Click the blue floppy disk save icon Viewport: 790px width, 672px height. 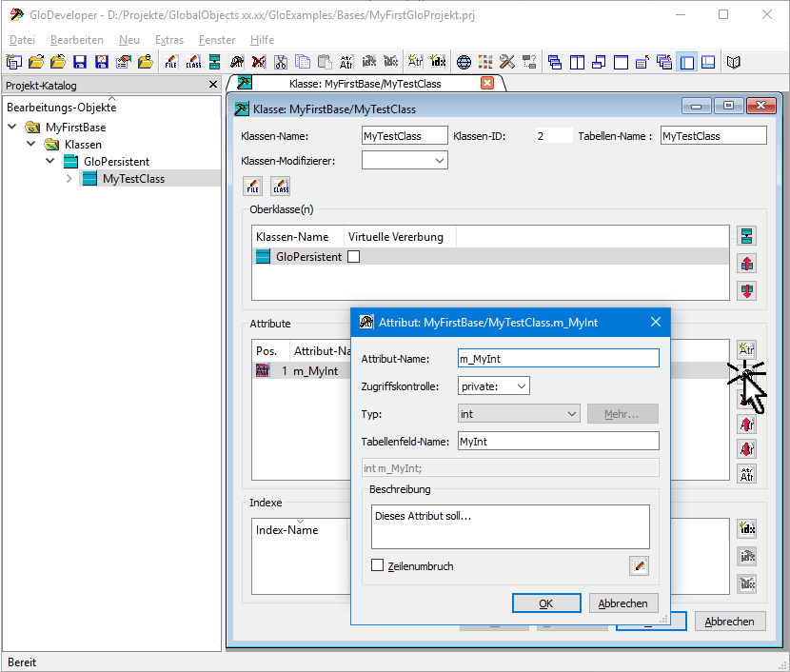coord(80,62)
